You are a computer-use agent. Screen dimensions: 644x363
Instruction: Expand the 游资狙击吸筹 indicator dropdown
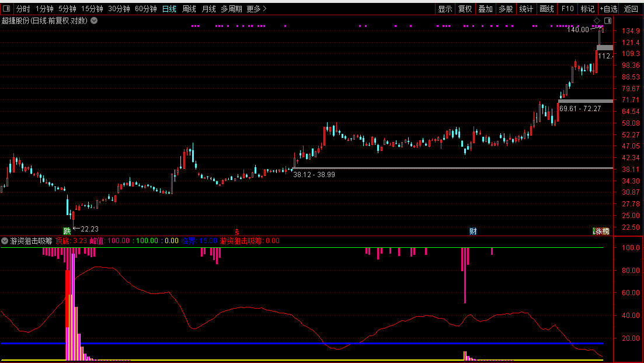point(5,240)
